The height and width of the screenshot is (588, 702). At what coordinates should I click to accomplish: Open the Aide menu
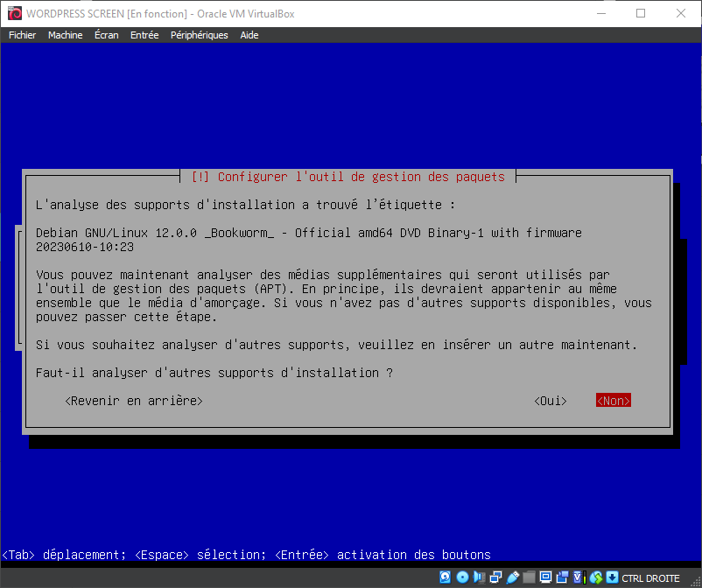[249, 35]
